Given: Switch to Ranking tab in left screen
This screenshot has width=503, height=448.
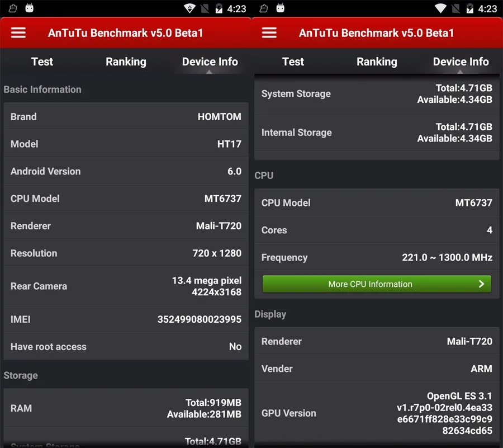Looking at the screenshot, I should click(126, 62).
